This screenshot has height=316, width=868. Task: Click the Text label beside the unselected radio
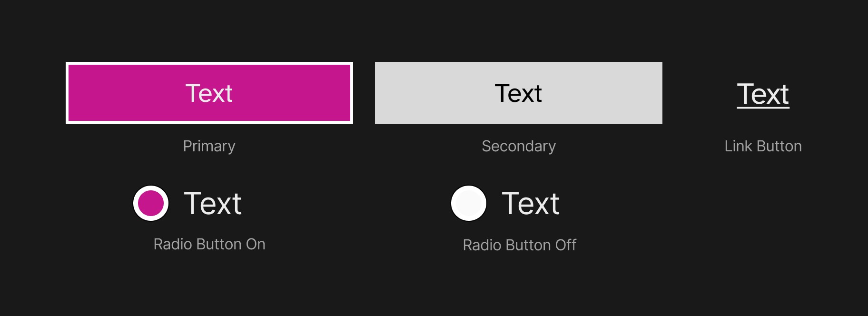click(x=531, y=204)
